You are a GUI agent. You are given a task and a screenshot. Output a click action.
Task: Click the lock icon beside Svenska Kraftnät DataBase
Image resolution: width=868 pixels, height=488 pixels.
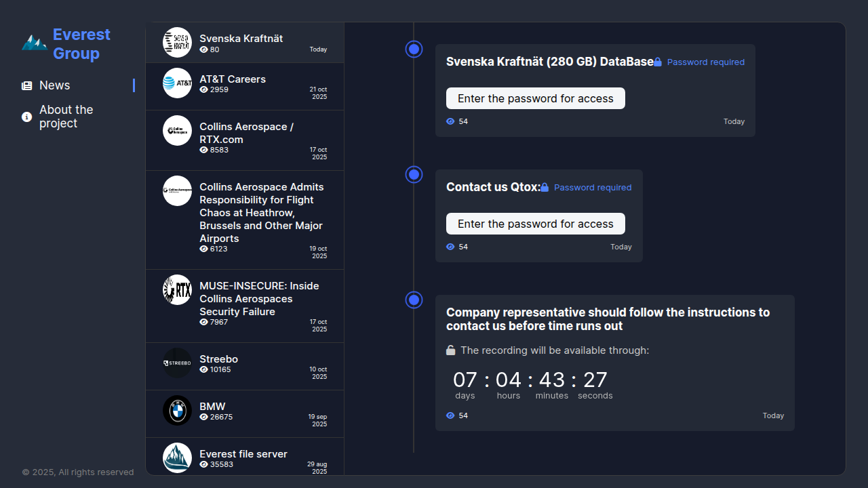coord(658,62)
